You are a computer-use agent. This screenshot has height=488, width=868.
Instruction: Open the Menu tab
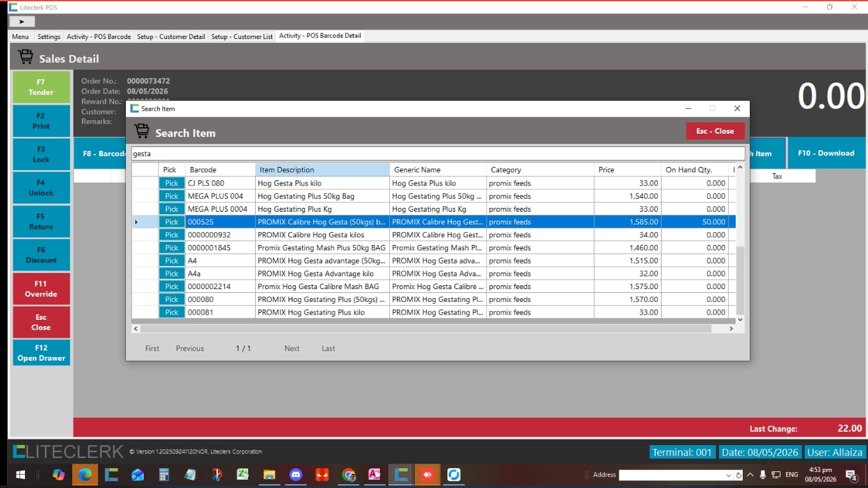(20, 36)
